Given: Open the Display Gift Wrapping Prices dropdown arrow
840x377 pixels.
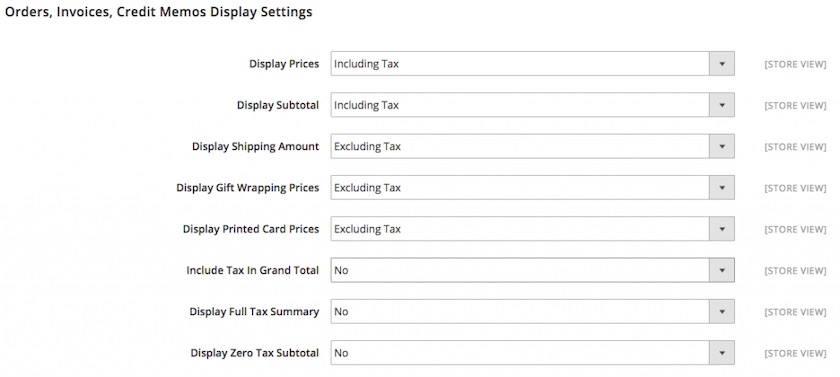Looking at the screenshot, I should pos(722,187).
